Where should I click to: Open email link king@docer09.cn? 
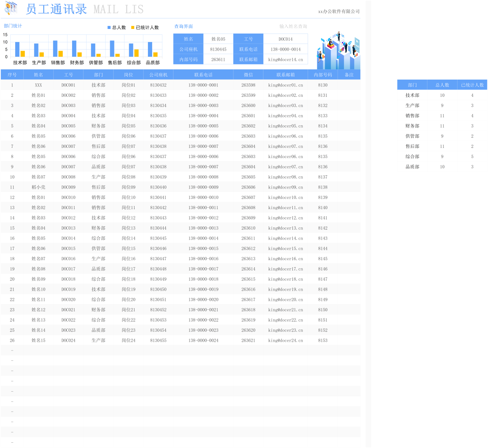286,187
